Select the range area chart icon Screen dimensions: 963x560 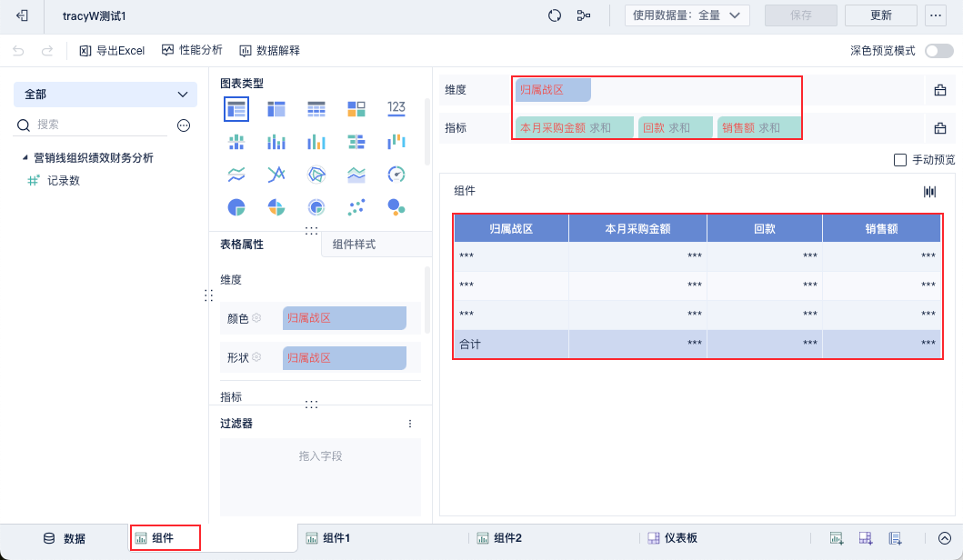coord(356,175)
